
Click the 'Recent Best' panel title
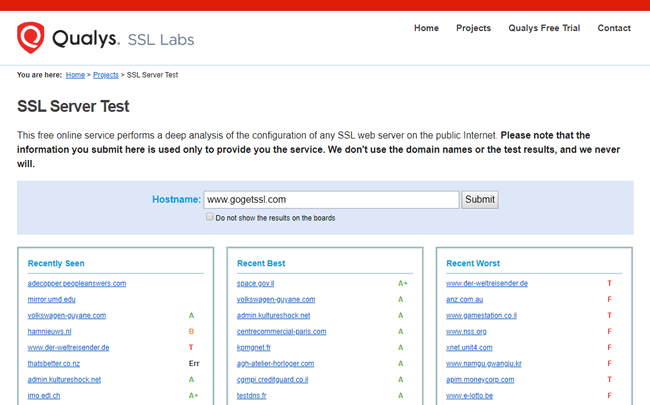pos(261,263)
